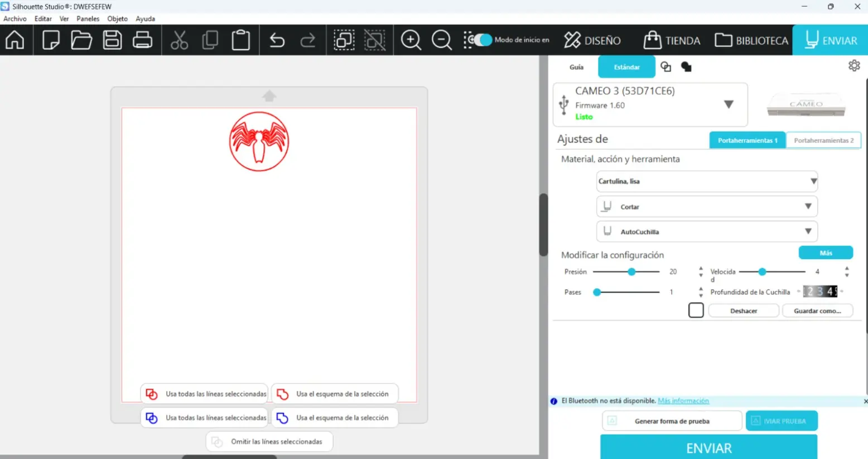Click the Velocidad slider handle
This screenshot has width=868, height=459.
pos(762,272)
